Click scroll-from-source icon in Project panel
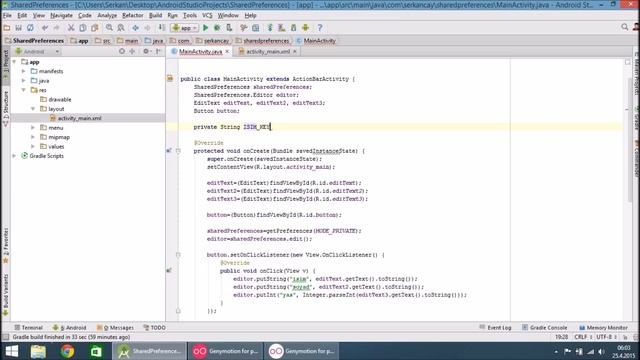The image size is (640, 360). (x=122, y=51)
